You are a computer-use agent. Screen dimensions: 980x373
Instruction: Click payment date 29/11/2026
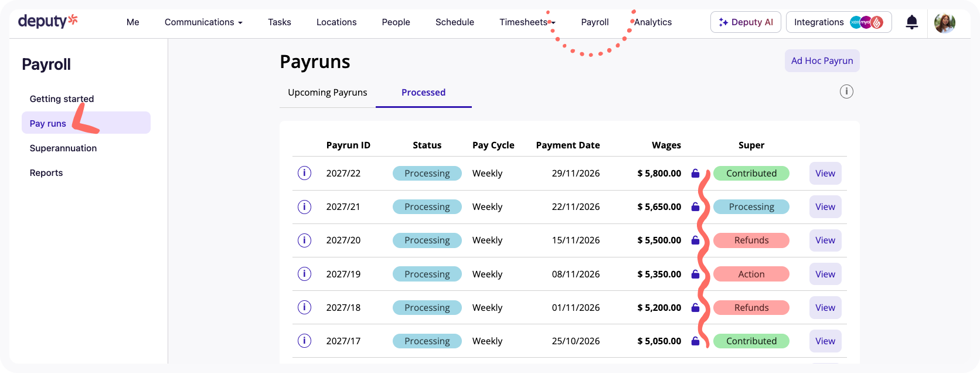[576, 174]
